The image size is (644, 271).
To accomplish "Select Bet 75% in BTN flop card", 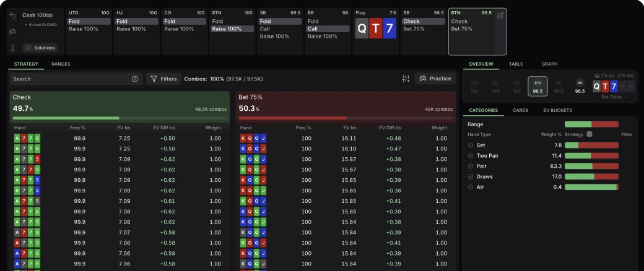I will coord(462,28).
